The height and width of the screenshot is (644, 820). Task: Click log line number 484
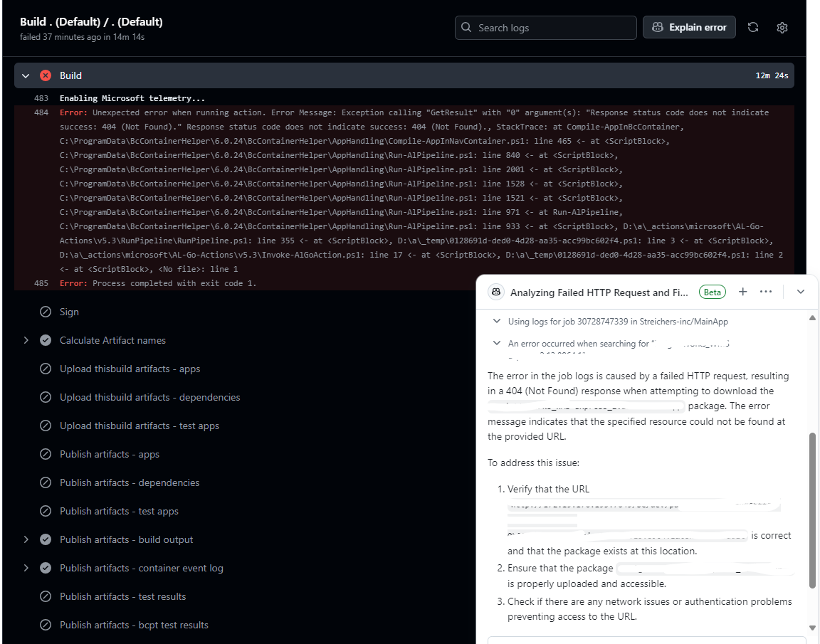pyautogui.click(x=41, y=112)
